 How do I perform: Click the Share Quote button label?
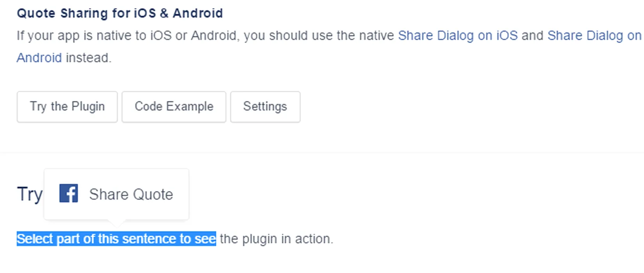131,194
